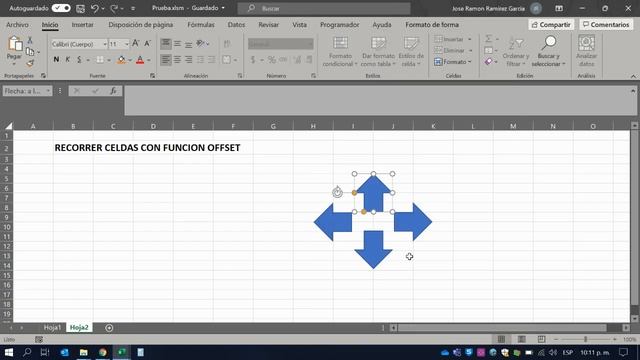This screenshot has height=360, width=640.
Task: Toggle left text alignment button
Action: [166, 60]
